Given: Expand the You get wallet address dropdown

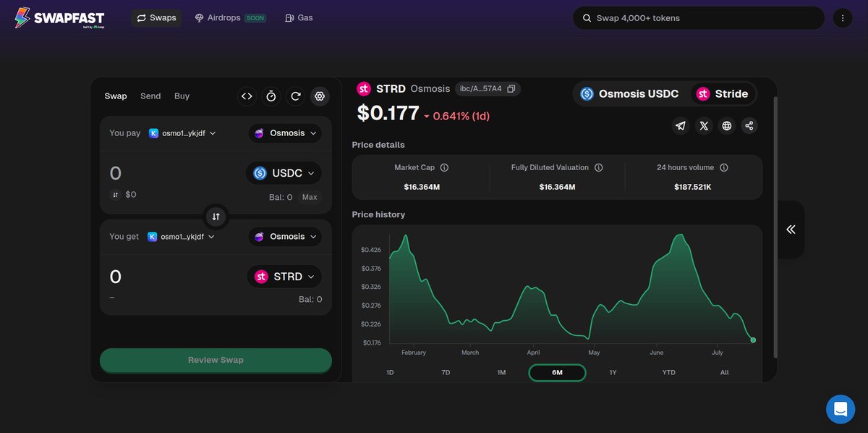Looking at the screenshot, I should tap(182, 237).
